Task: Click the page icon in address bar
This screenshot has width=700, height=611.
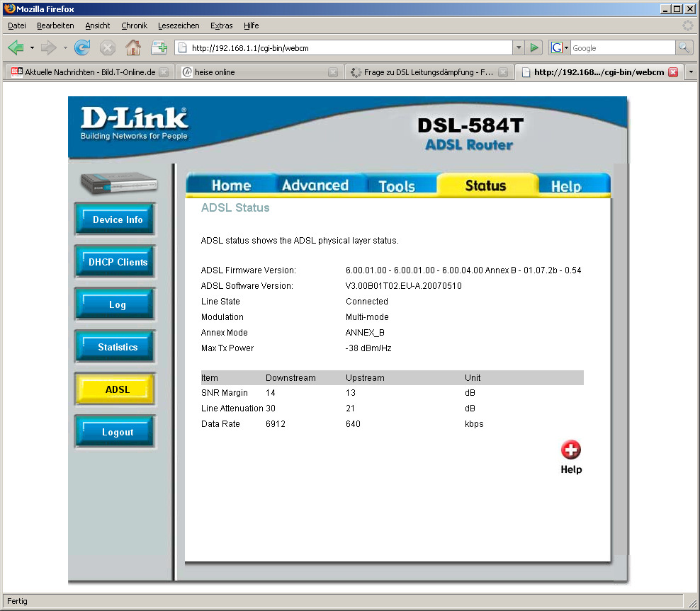Action: (183, 47)
